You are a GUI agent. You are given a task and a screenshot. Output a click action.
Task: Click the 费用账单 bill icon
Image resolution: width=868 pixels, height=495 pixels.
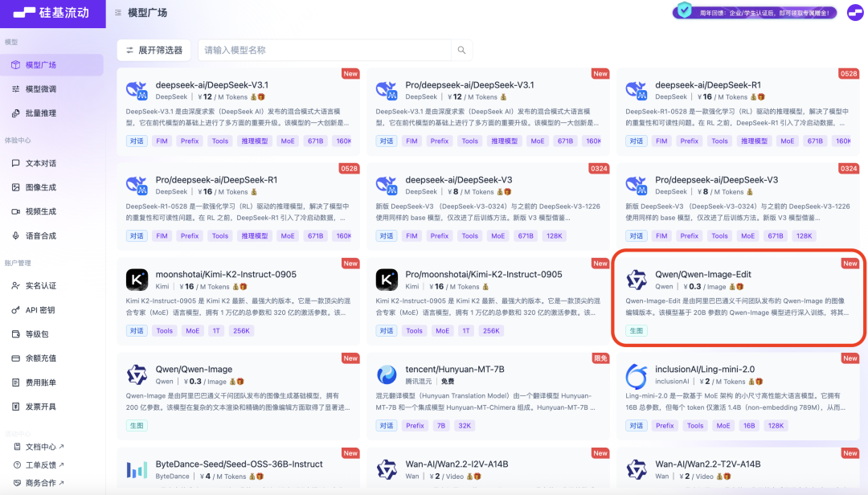click(x=15, y=382)
